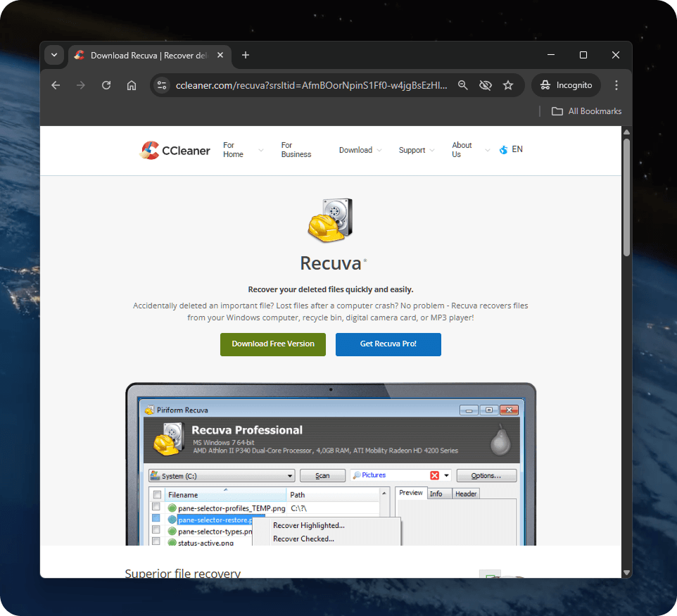Close the Piriform Recuva window
Viewport: 677px width, 616px height.
(509, 410)
